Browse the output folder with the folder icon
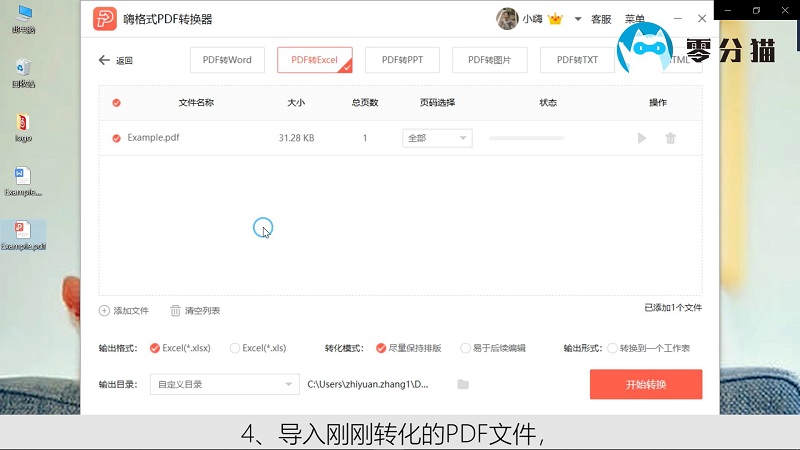 coord(463,384)
